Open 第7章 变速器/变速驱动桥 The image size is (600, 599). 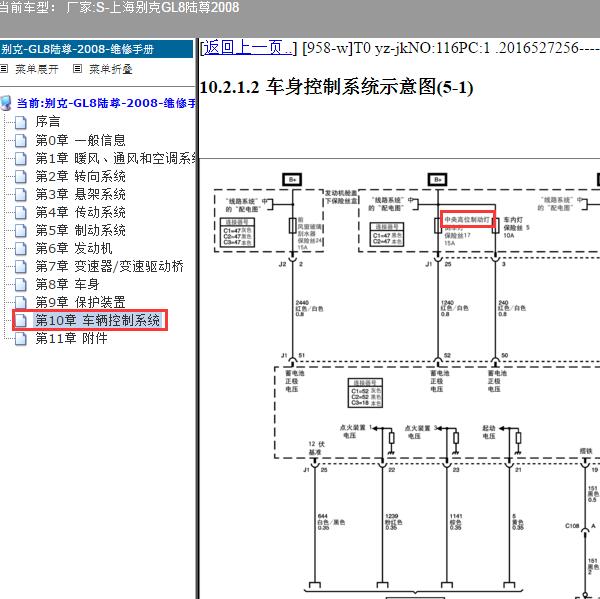pos(110,266)
